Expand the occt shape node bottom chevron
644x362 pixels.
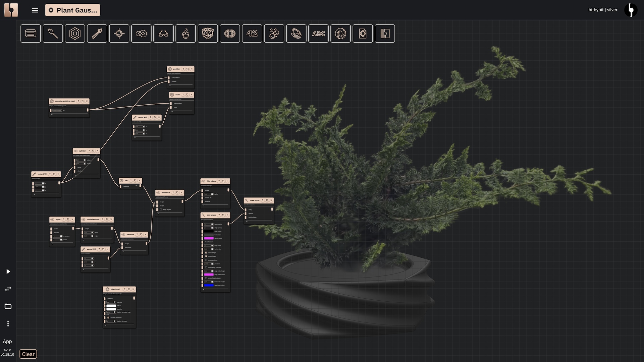click(203, 289)
